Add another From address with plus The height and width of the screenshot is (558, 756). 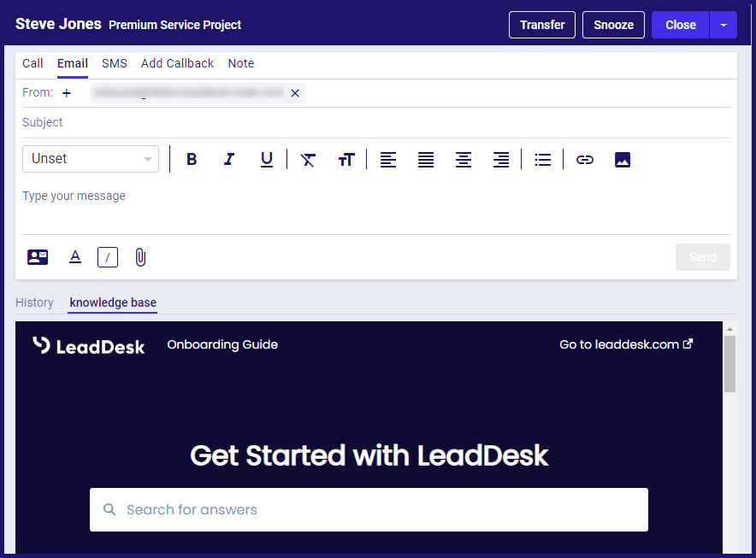tap(67, 93)
